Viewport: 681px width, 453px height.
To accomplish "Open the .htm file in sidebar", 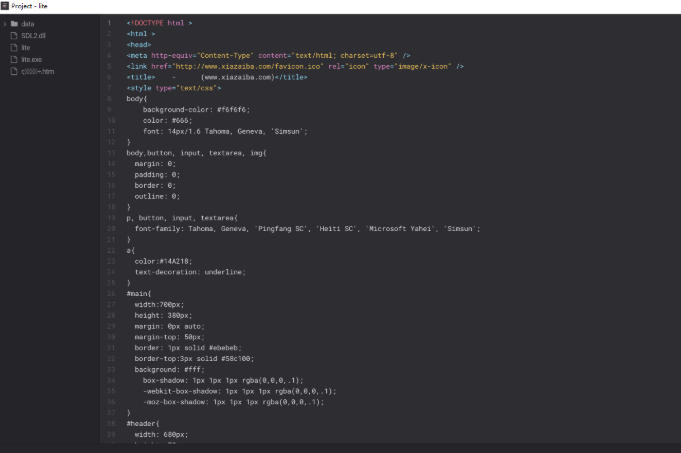I will (x=38, y=71).
